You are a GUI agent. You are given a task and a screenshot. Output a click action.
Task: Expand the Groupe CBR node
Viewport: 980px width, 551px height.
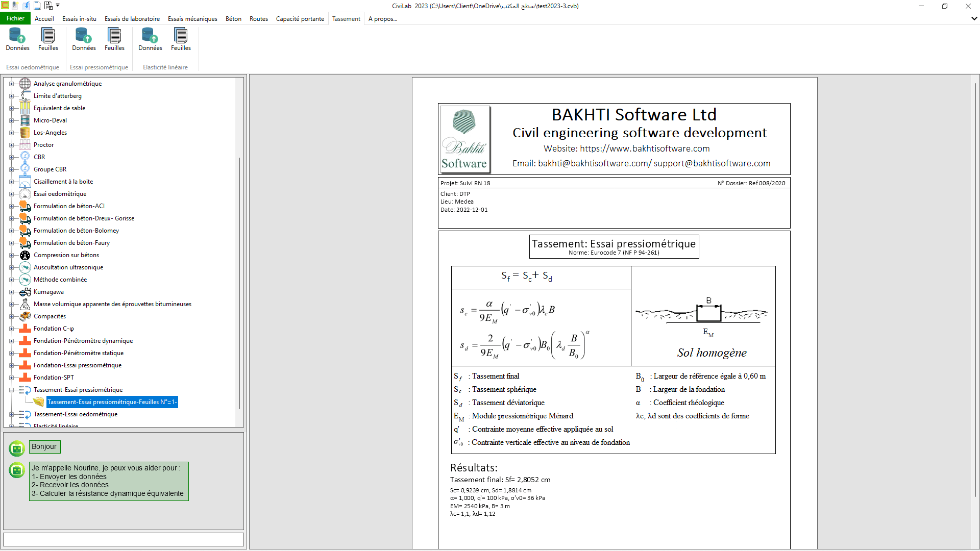coord(11,169)
